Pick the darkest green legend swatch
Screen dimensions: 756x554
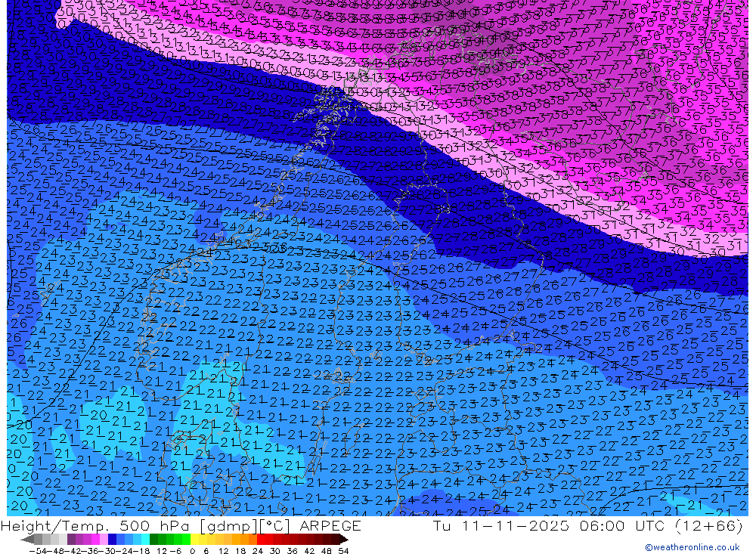pos(153,539)
